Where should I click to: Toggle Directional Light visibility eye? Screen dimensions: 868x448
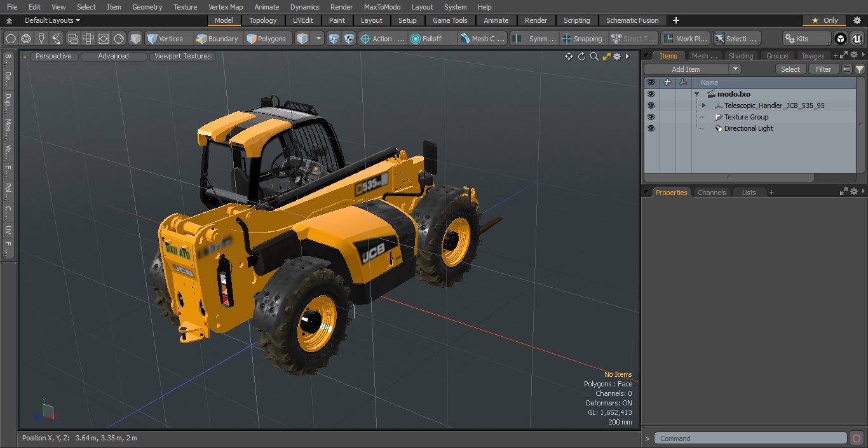(651, 128)
